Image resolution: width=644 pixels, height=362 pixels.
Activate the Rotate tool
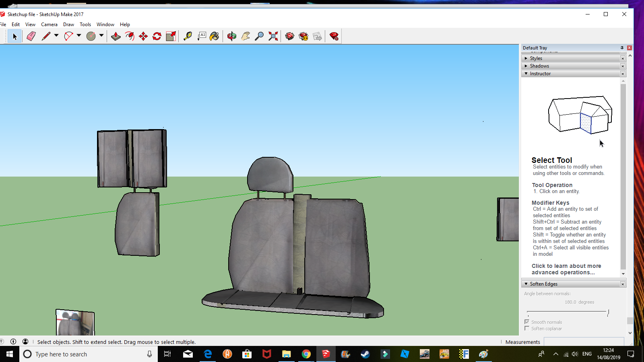[x=157, y=36]
